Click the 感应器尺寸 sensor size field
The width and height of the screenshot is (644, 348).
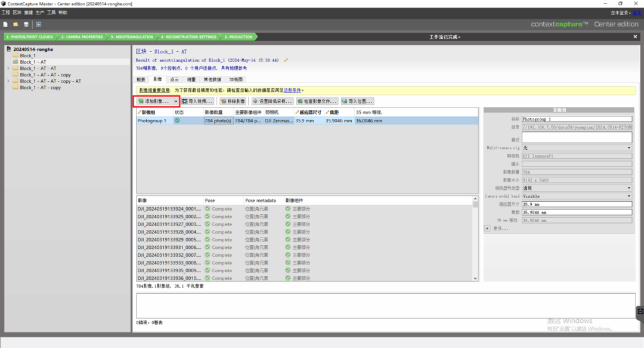click(577, 204)
